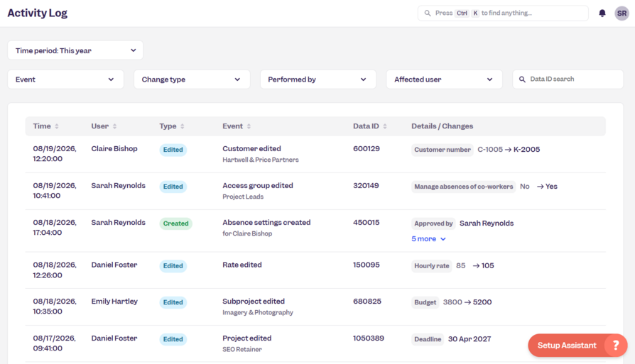Sort by the Time column arrows
The image size is (635, 364).
57,126
